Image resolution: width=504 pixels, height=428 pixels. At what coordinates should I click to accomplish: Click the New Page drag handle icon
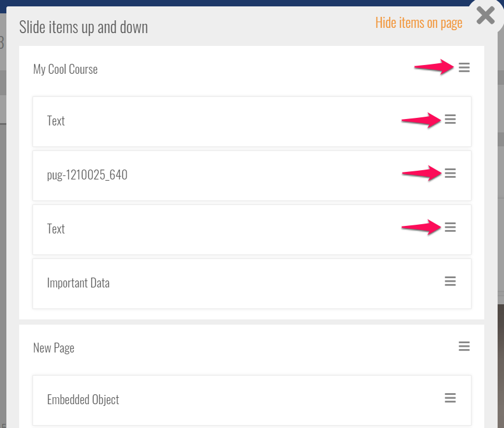[464, 346]
